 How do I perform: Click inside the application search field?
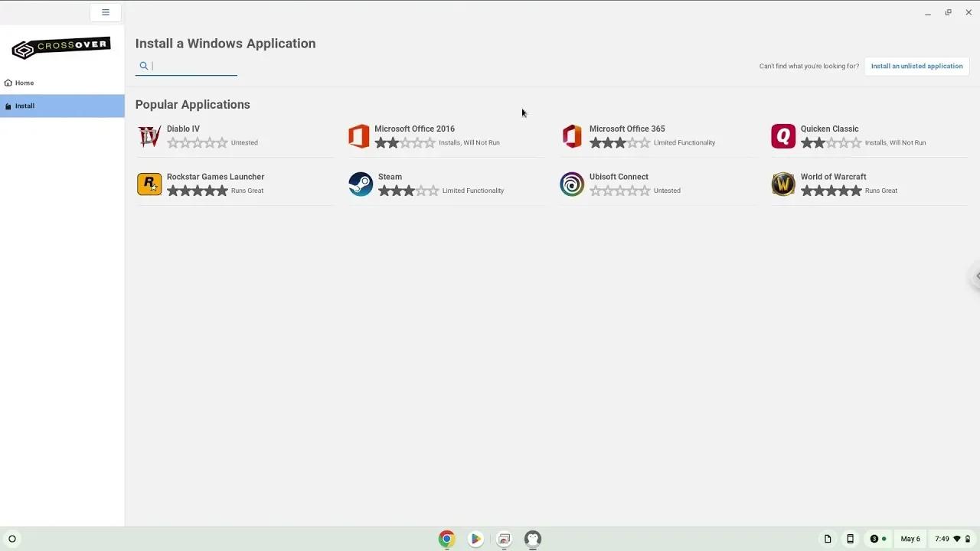click(186, 66)
